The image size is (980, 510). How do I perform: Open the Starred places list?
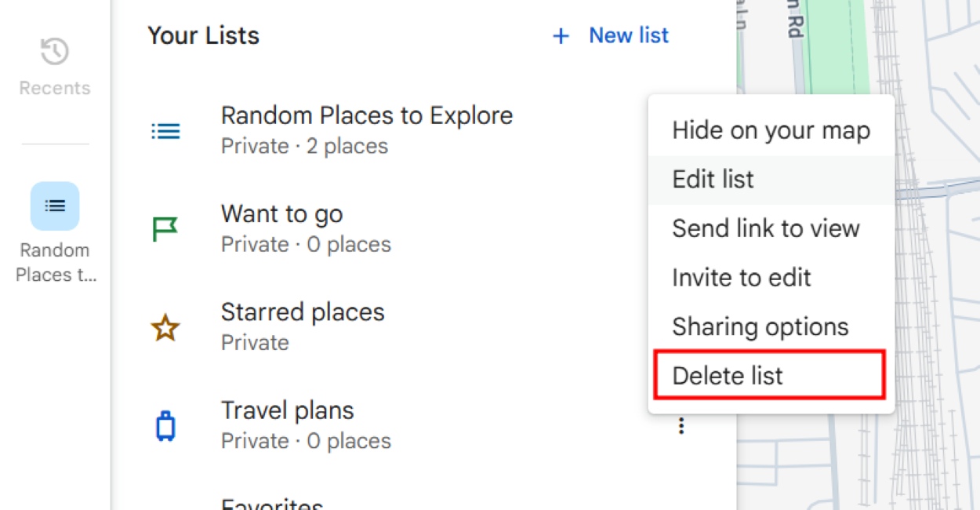click(303, 311)
